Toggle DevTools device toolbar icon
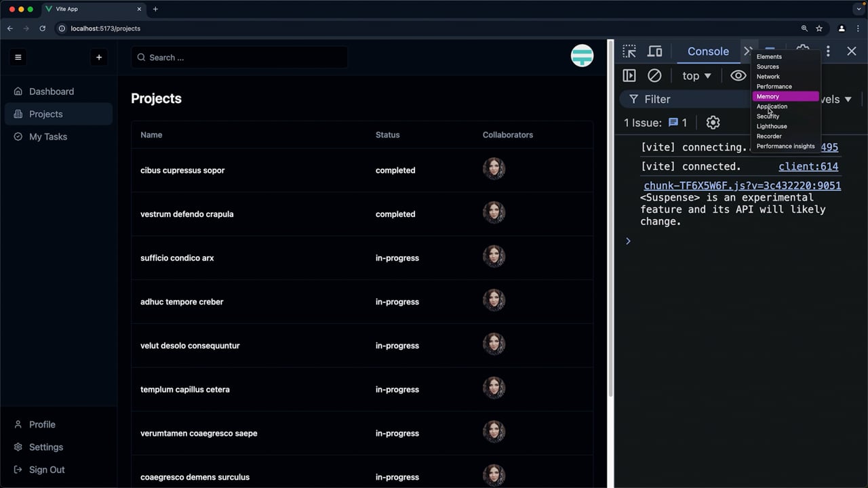The image size is (868, 488). click(x=654, y=52)
